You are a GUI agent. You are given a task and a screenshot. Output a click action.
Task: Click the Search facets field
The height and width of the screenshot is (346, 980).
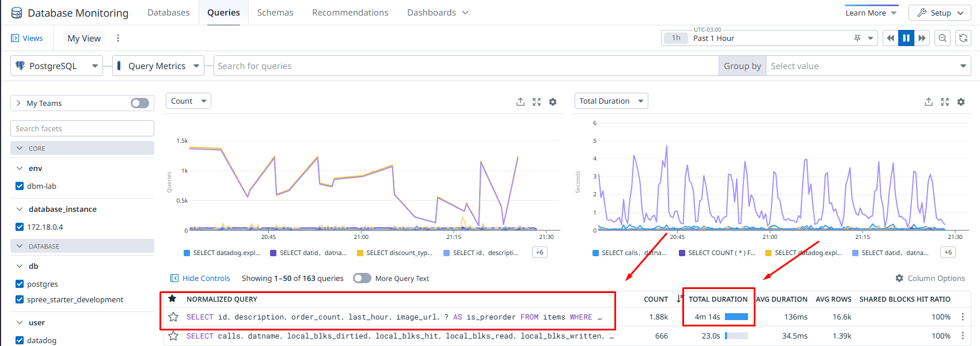(82, 128)
